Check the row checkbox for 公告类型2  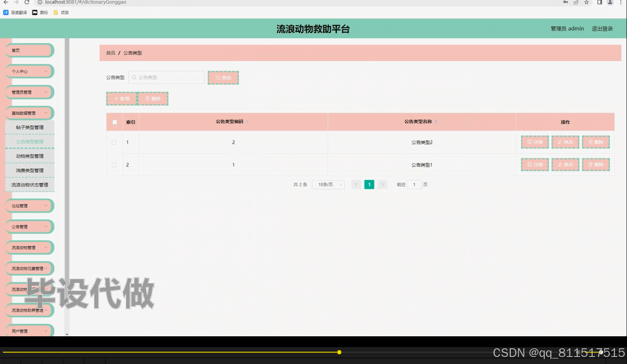pyautogui.click(x=114, y=142)
